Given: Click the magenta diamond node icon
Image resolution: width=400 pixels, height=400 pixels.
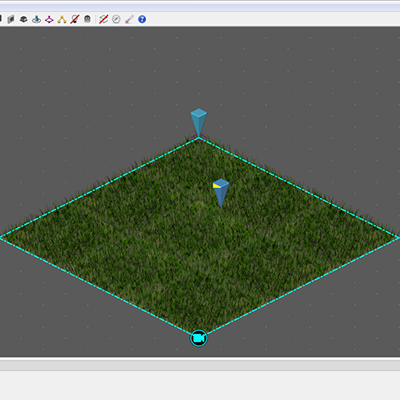Looking at the screenshot, I should pyautogui.click(x=49, y=19).
